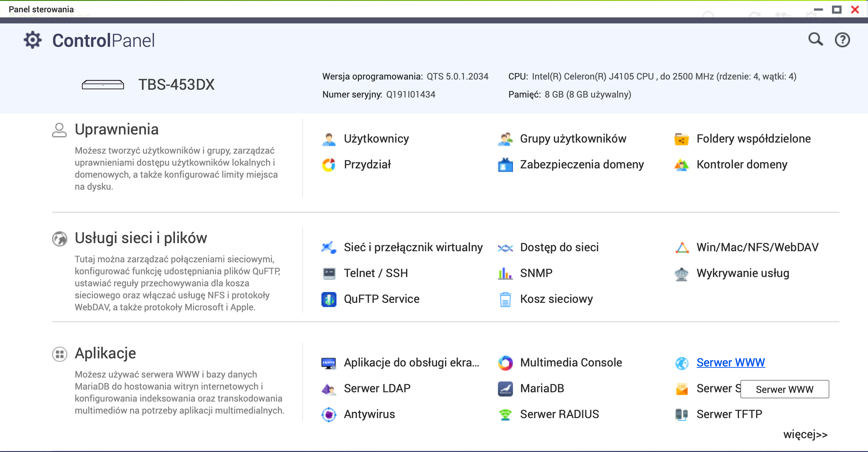Click the ControlPanel gear logo
This screenshot has width=868, height=452.
coord(33,40)
